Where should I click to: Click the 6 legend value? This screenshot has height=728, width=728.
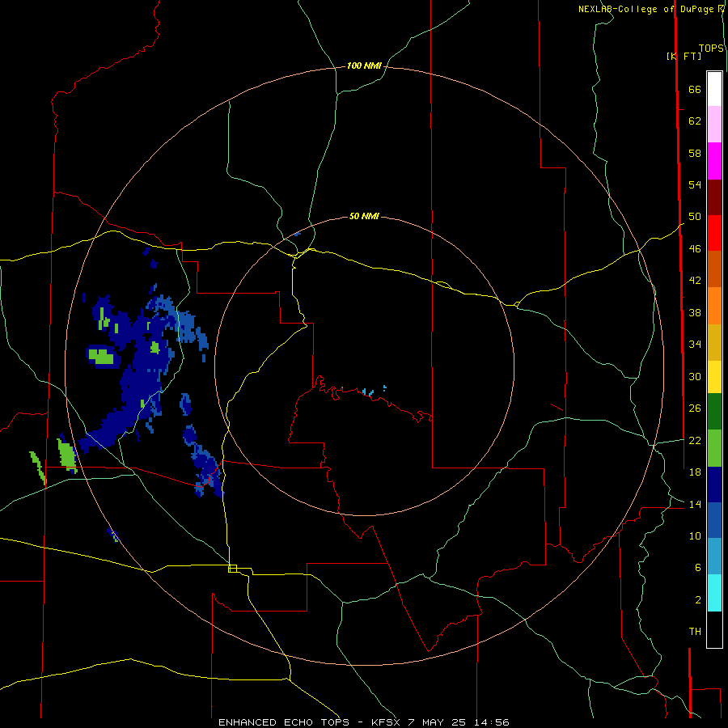tap(697, 567)
